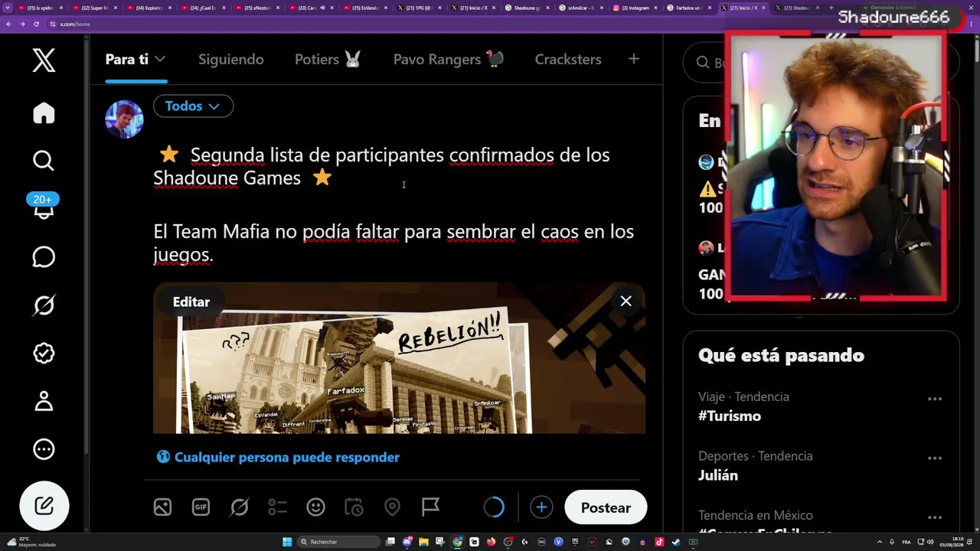Open the Explore search icon in sidebar

click(x=44, y=161)
